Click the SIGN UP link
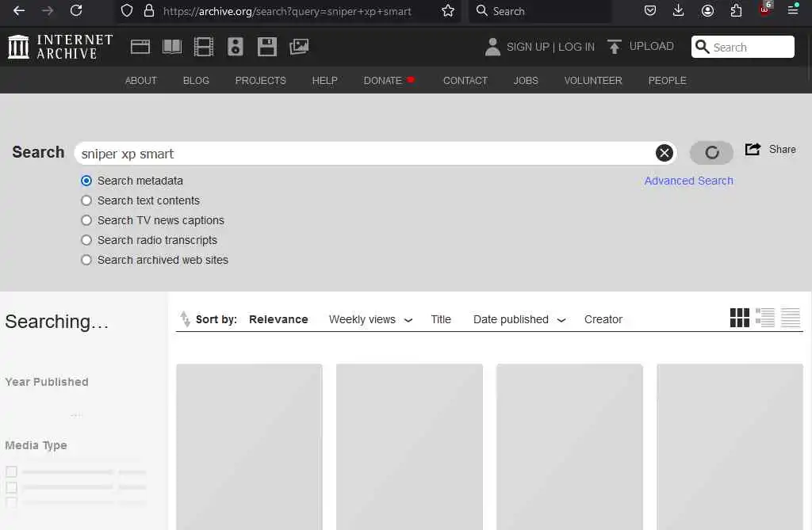Image resolution: width=812 pixels, height=530 pixels. click(x=527, y=47)
